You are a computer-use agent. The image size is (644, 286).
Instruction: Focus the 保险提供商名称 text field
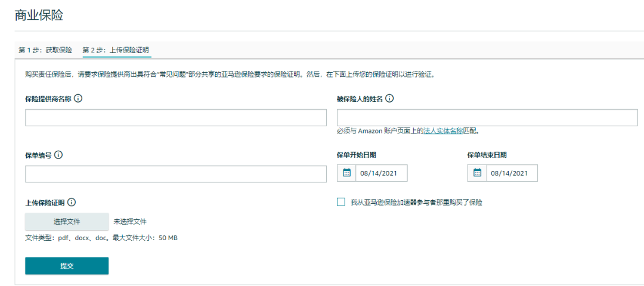coord(176,117)
